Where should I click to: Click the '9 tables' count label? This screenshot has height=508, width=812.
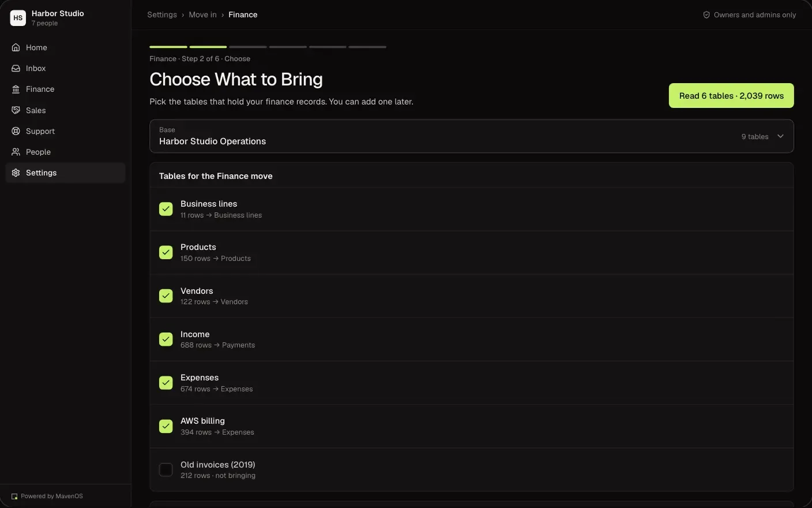coord(755,137)
